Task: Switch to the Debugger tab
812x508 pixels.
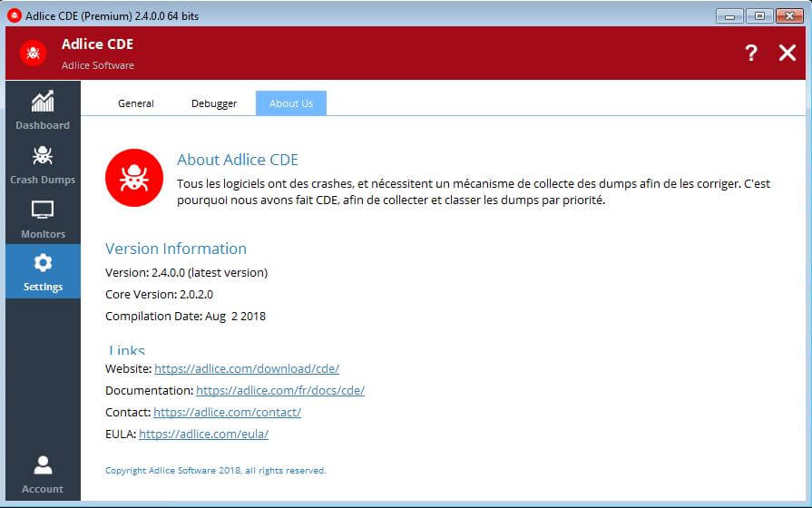Action: click(x=214, y=103)
